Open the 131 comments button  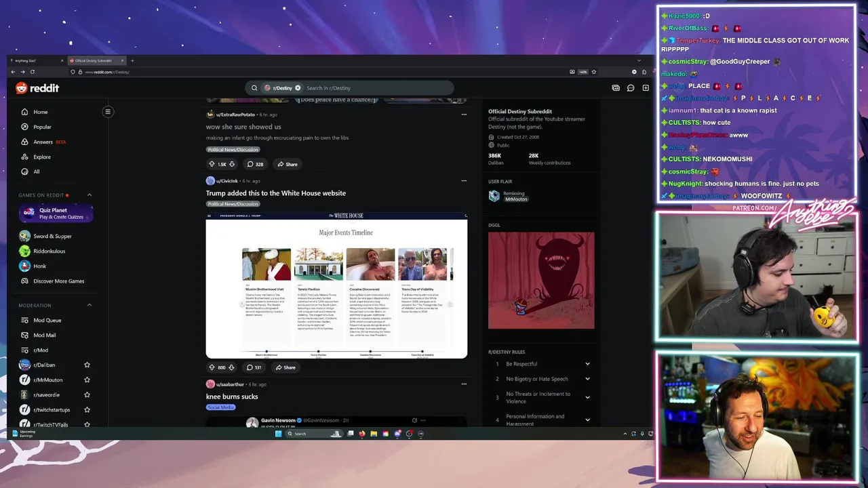(x=254, y=367)
